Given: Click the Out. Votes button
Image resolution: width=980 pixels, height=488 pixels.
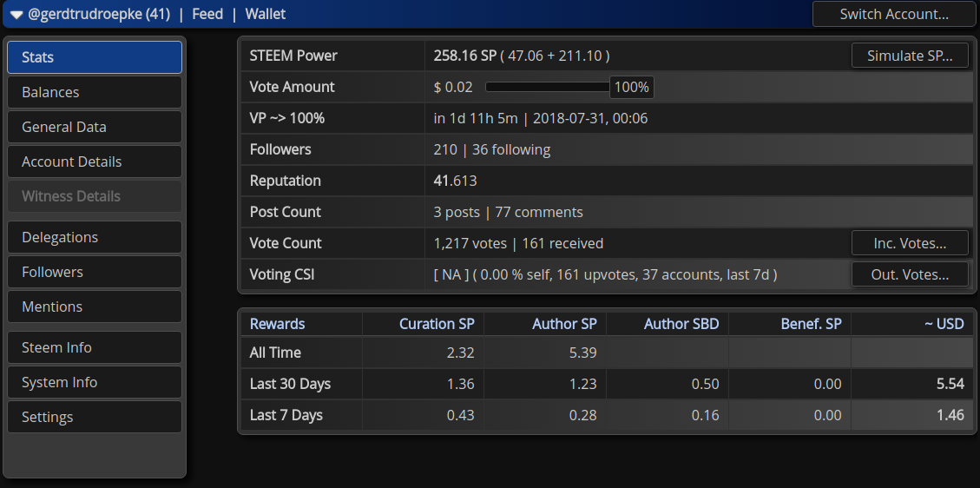Looking at the screenshot, I should [x=909, y=274].
